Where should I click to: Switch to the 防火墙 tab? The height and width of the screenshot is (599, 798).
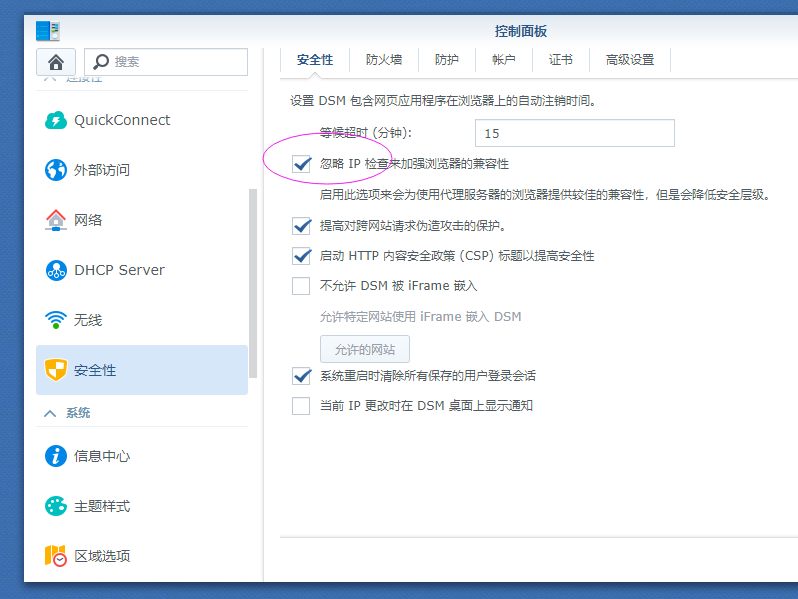tap(384, 60)
